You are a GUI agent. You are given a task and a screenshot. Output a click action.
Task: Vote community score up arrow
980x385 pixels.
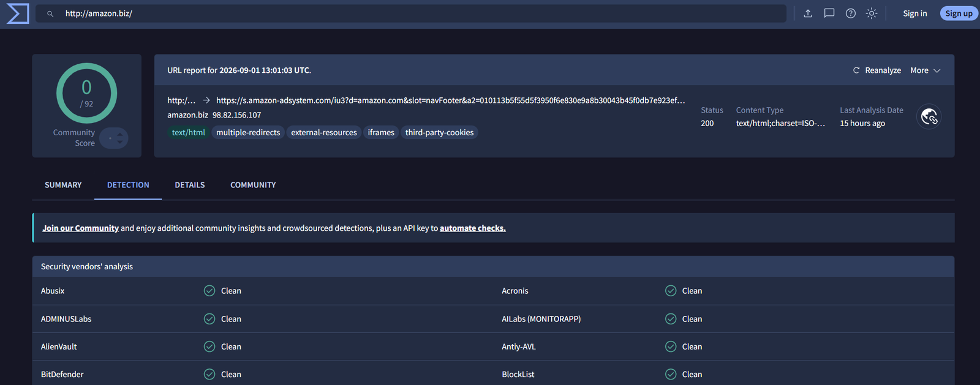[120, 135]
